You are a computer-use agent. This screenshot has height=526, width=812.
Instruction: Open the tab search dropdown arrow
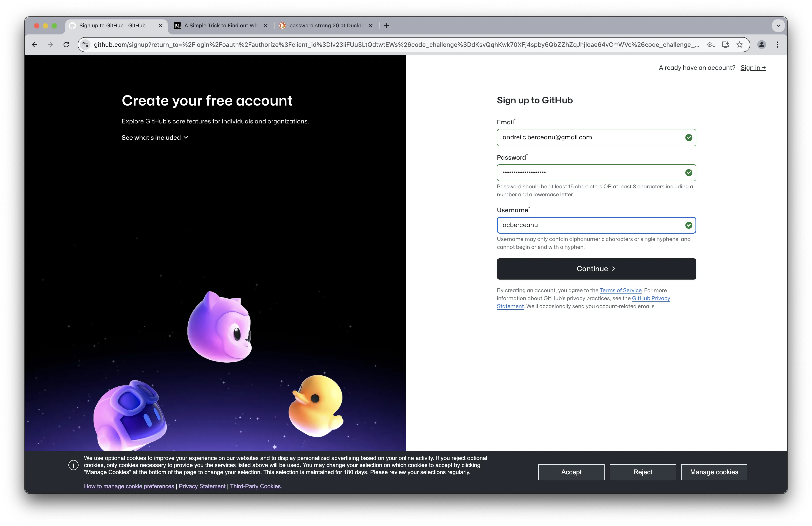click(778, 26)
